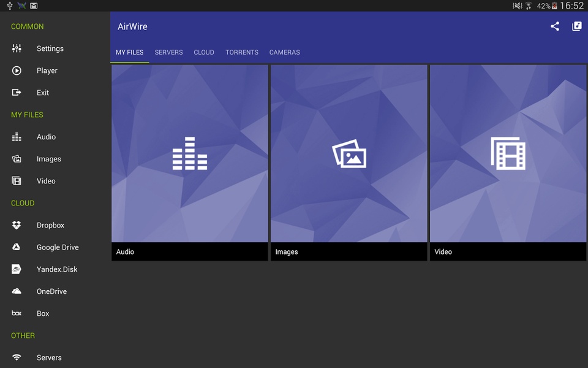
Task: Switch to the CLOUD tab
Action: 204,52
